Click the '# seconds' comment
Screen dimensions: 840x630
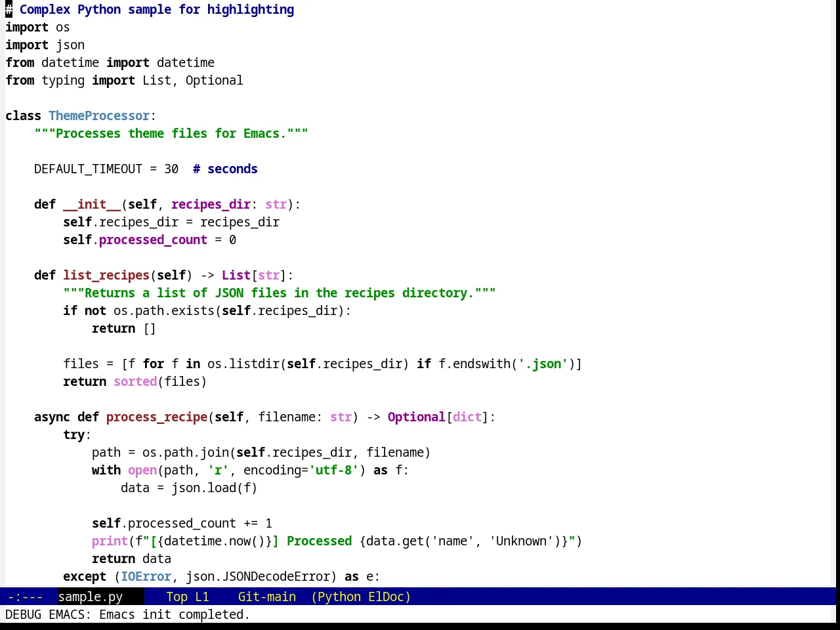tap(225, 169)
